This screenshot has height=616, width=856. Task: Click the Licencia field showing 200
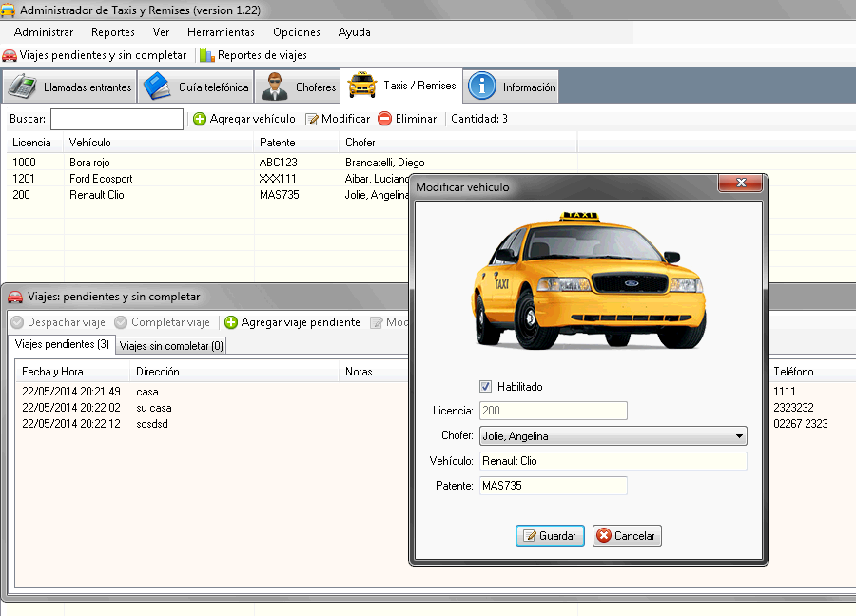(553, 411)
